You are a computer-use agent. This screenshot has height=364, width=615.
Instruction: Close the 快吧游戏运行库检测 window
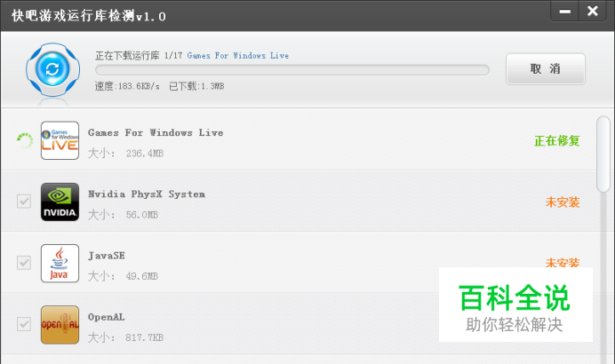[593, 11]
